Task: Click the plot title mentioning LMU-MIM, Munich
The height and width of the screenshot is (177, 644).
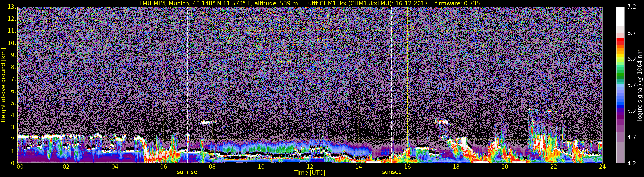Action: point(309,3)
